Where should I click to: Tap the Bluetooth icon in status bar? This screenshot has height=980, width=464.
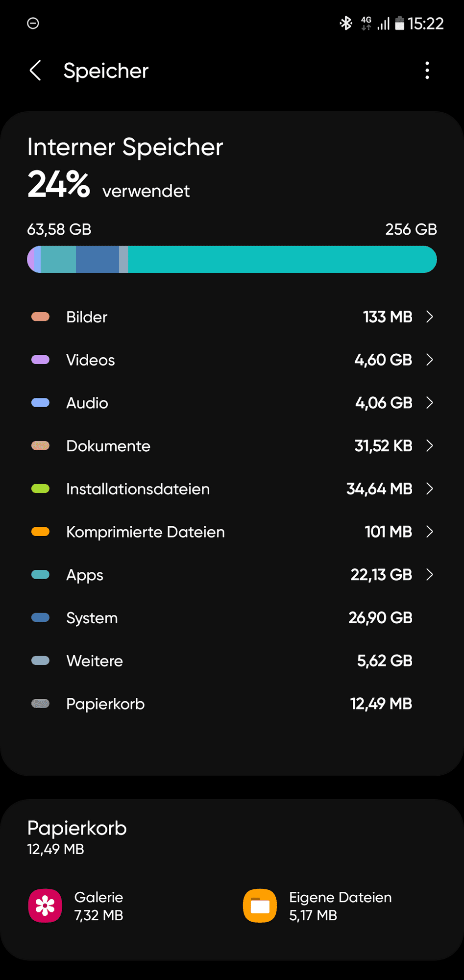pyautogui.click(x=346, y=23)
